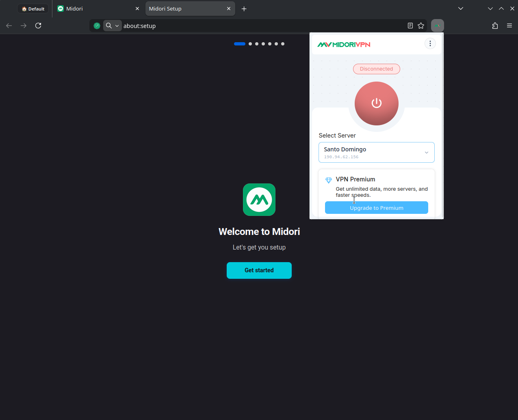Image resolution: width=518 pixels, height=420 pixels.
Task: Click the Midori logo on welcome page
Action: [x=259, y=200]
